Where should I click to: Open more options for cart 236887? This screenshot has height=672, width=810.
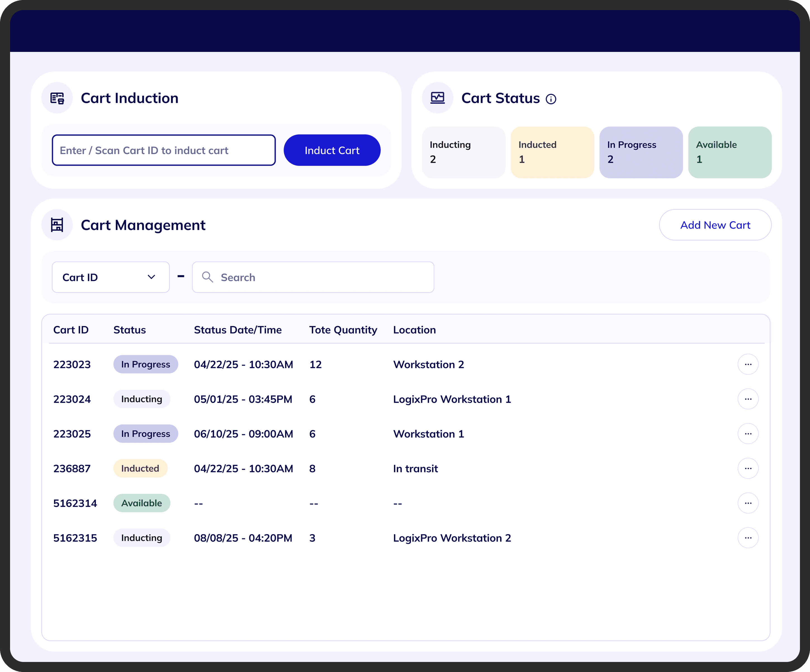tap(748, 468)
